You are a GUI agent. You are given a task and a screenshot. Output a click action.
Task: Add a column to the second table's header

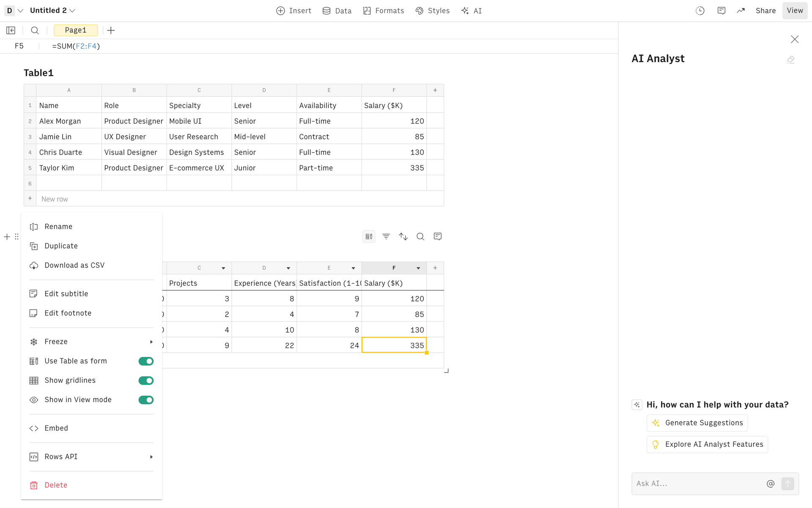pos(435,268)
